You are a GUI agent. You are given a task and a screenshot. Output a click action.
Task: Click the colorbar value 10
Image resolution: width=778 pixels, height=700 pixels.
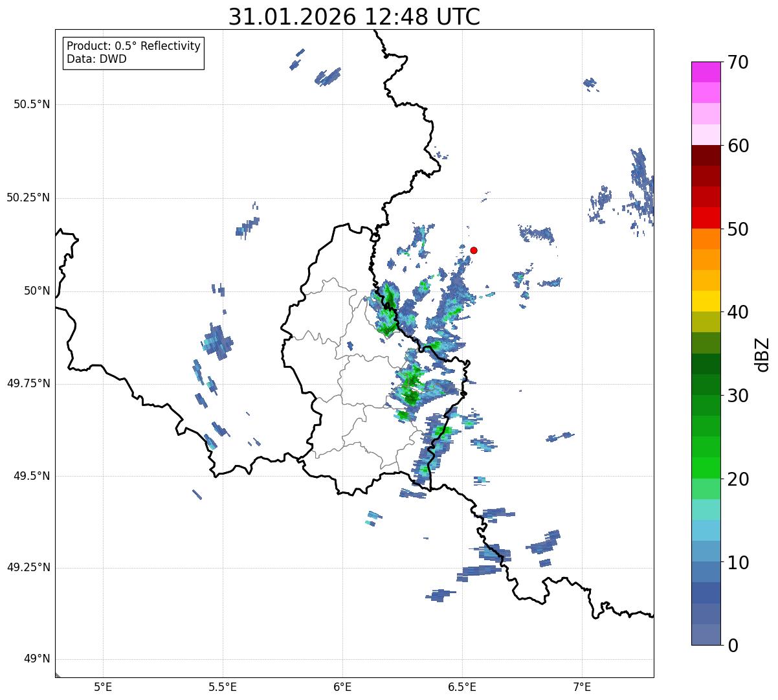739,563
